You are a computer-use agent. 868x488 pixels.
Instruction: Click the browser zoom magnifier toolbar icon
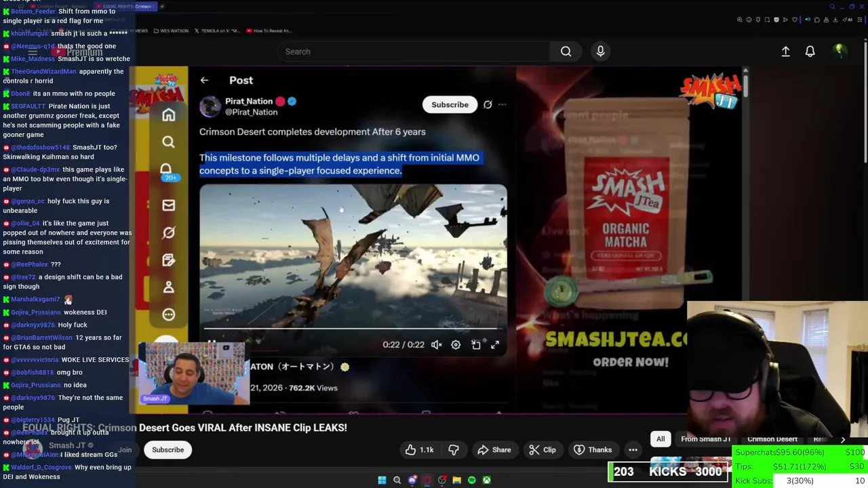[740, 20]
